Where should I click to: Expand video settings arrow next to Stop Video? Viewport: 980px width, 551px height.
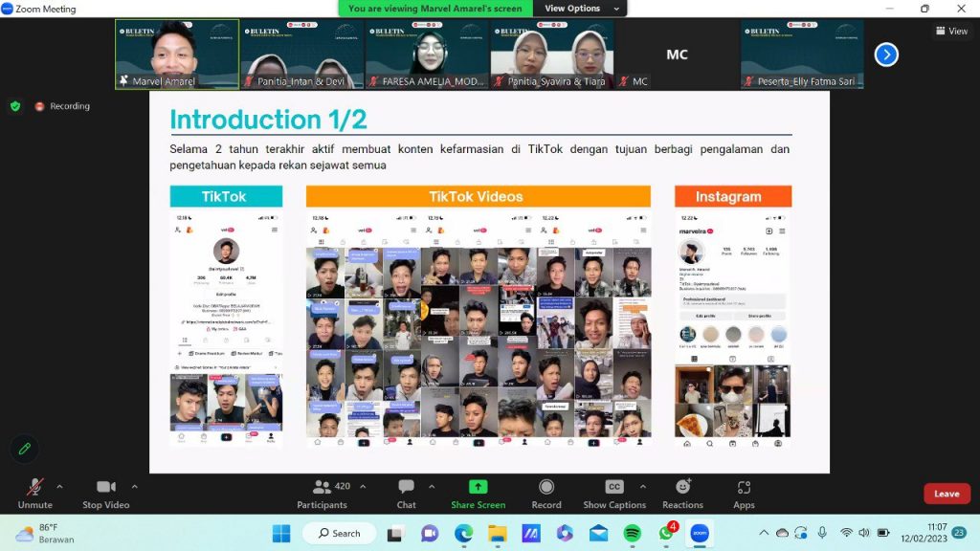click(x=134, y=486)
